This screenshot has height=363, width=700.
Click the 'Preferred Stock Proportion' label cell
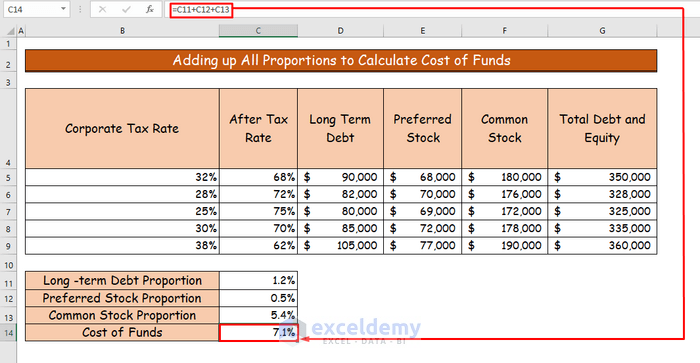point(122,298)
